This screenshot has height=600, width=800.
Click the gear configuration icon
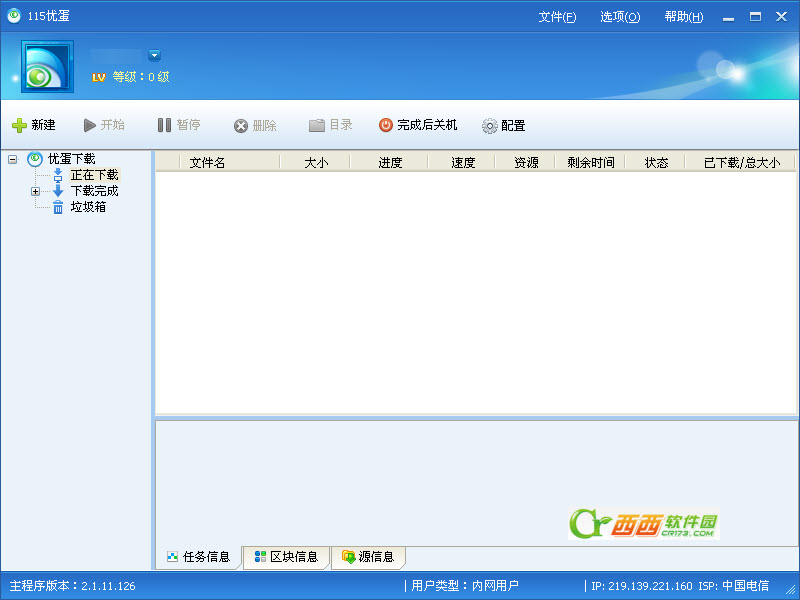tap(489, 126)
